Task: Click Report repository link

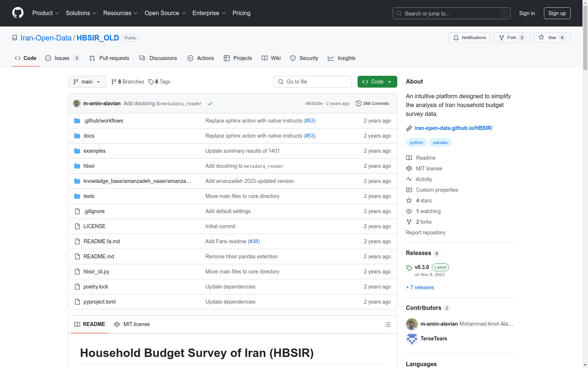Action: [426, 233]
